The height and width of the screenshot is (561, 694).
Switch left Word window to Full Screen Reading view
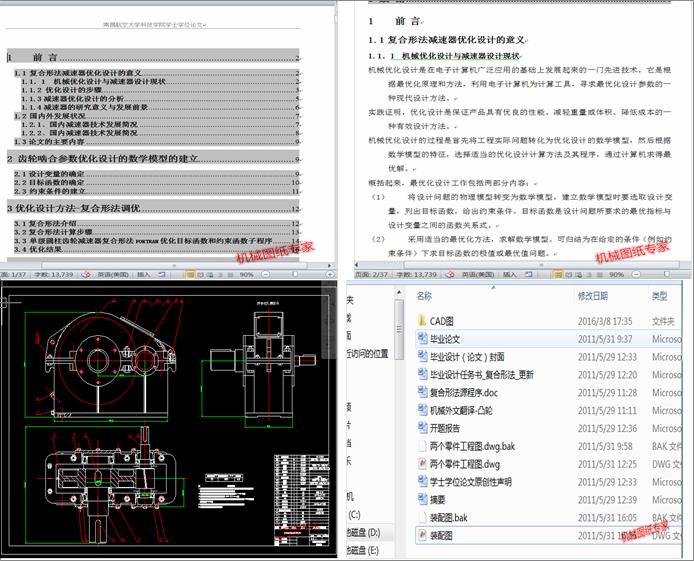[x=200, y=275]
